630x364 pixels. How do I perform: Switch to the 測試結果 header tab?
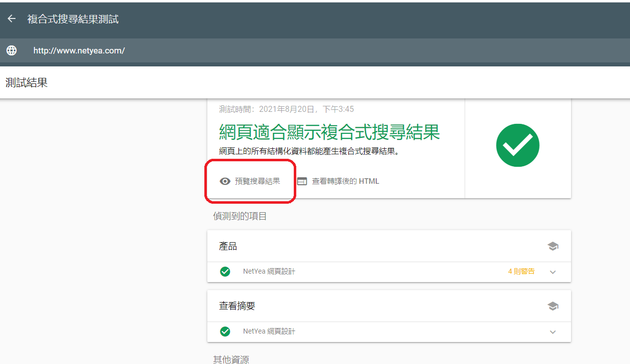26,81
